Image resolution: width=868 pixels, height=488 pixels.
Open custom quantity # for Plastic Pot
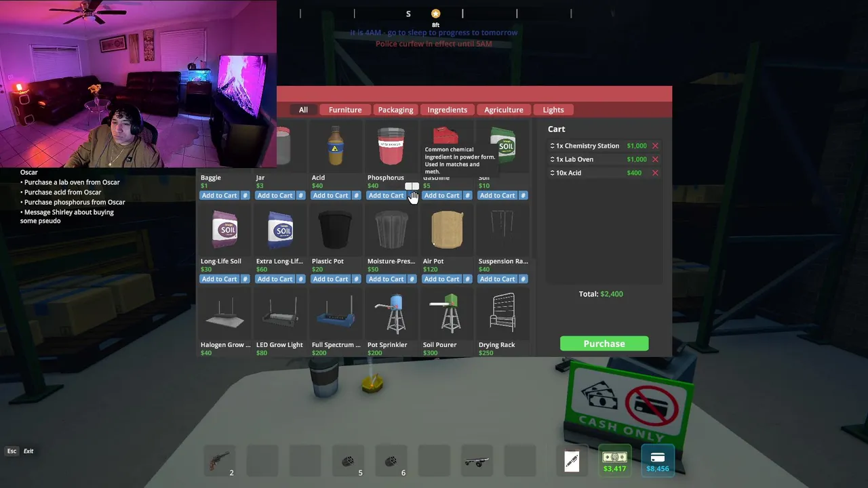pyautogui.click(x=356, y=279)
